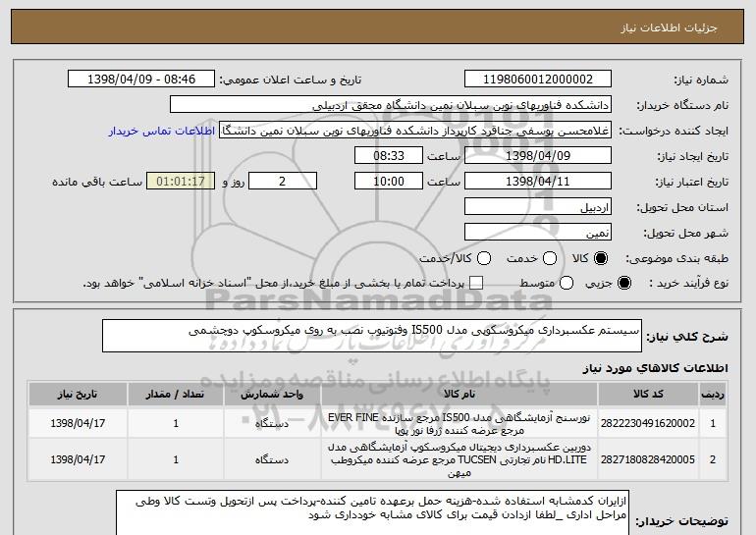Select the جزیی purchase type radio

pyautogui.click(x=623, y=284)
